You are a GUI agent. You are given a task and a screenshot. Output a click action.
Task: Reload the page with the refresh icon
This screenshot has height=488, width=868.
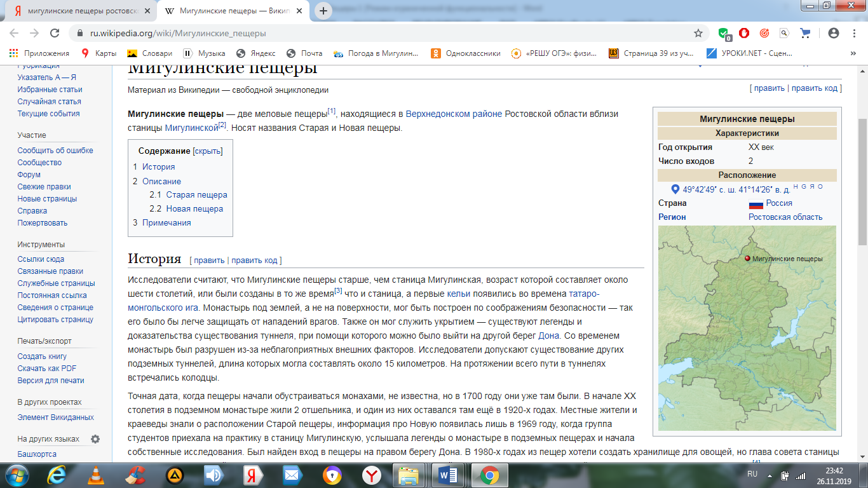55,33
